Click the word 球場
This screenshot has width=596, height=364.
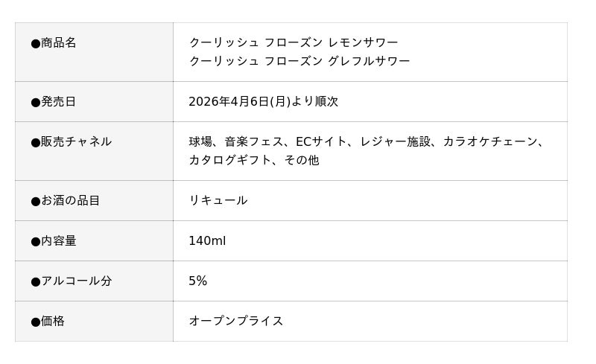point(201,141)
